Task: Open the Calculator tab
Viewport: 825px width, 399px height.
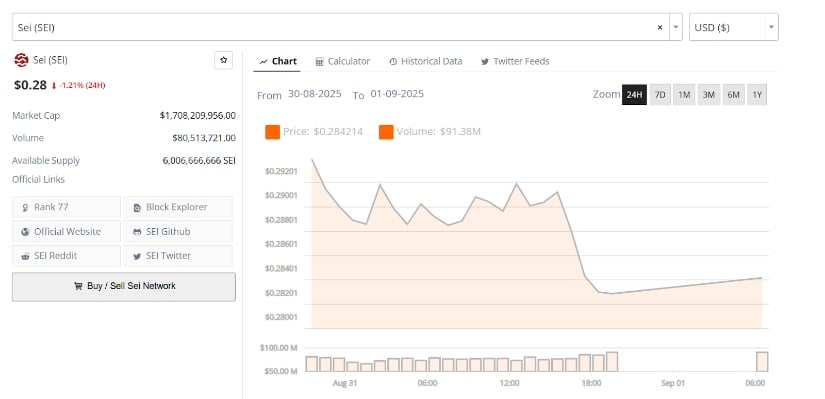Action: point(343,61)
